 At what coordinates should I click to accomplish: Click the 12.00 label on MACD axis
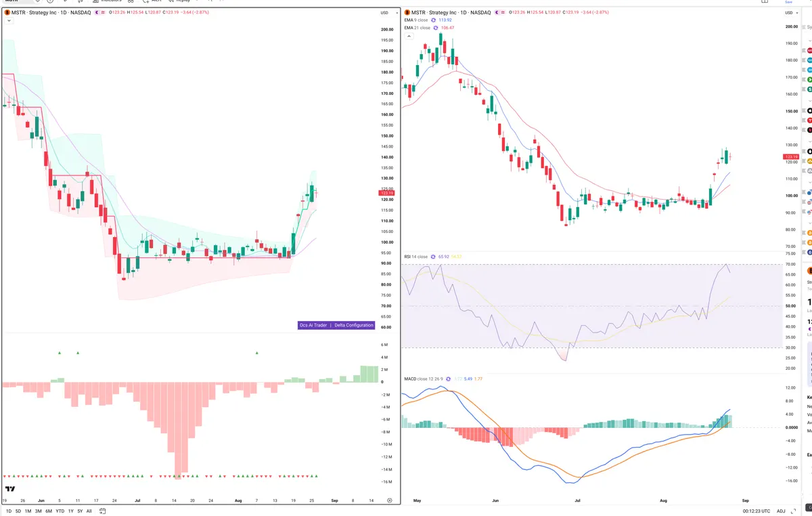click(x=791, y=387)
